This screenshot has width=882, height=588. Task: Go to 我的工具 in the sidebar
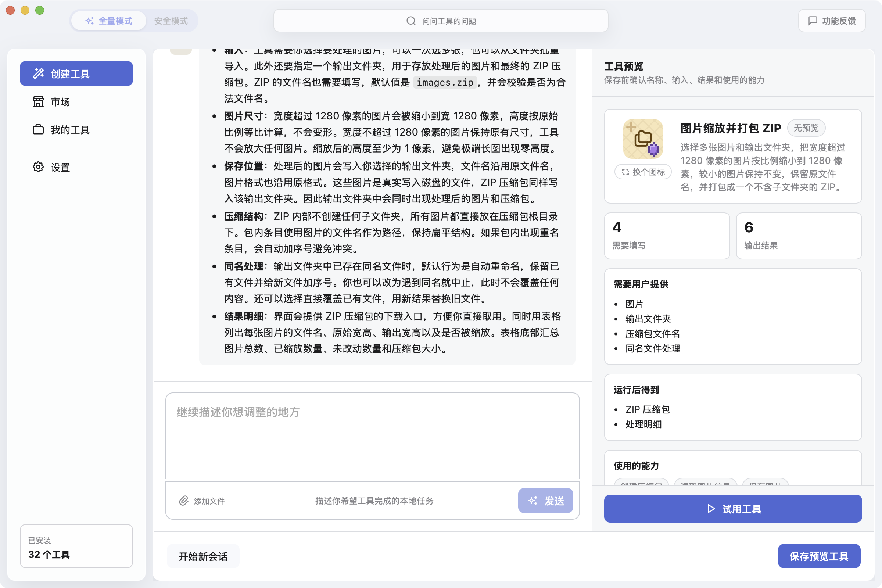76,130
